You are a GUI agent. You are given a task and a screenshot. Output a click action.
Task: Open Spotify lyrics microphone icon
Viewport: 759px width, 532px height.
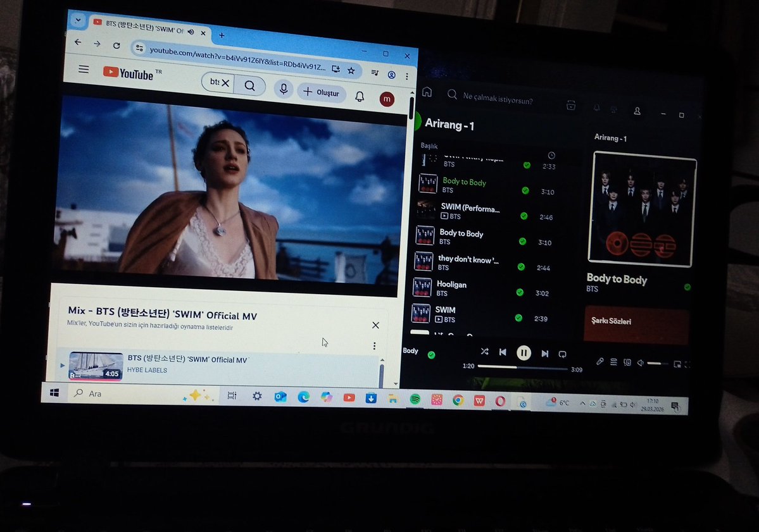point(599,361)
